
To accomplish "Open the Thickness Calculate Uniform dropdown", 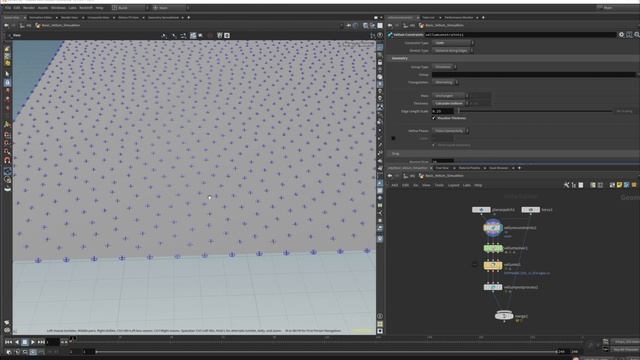I will click(451, 103).
